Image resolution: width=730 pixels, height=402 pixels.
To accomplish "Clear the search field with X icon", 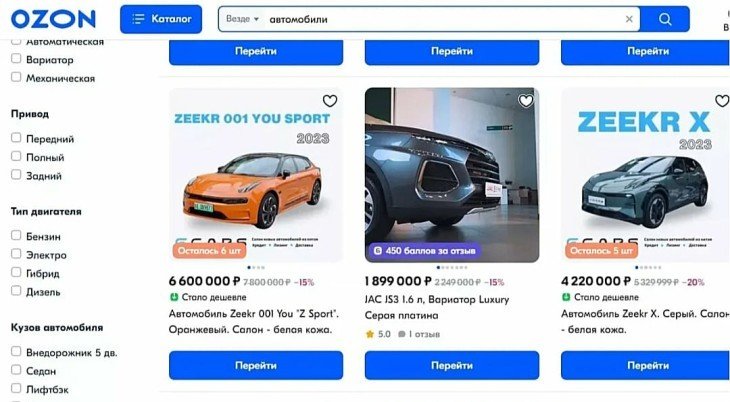I will (629, 19).
